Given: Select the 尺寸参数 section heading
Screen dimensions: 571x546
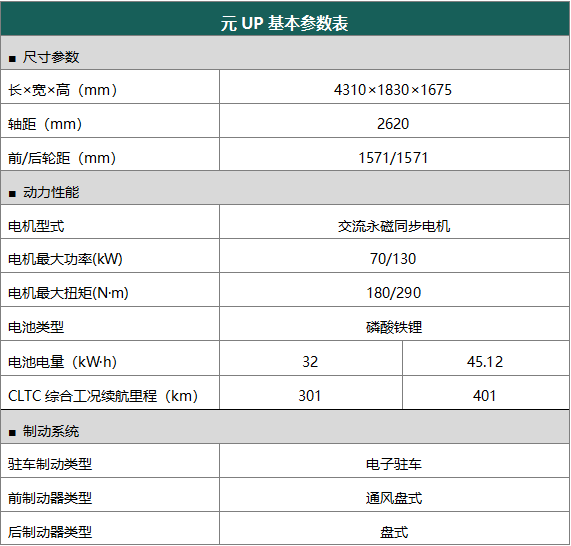Looking at the screenshot, I should pyautogui.click(x=51, y=57).
